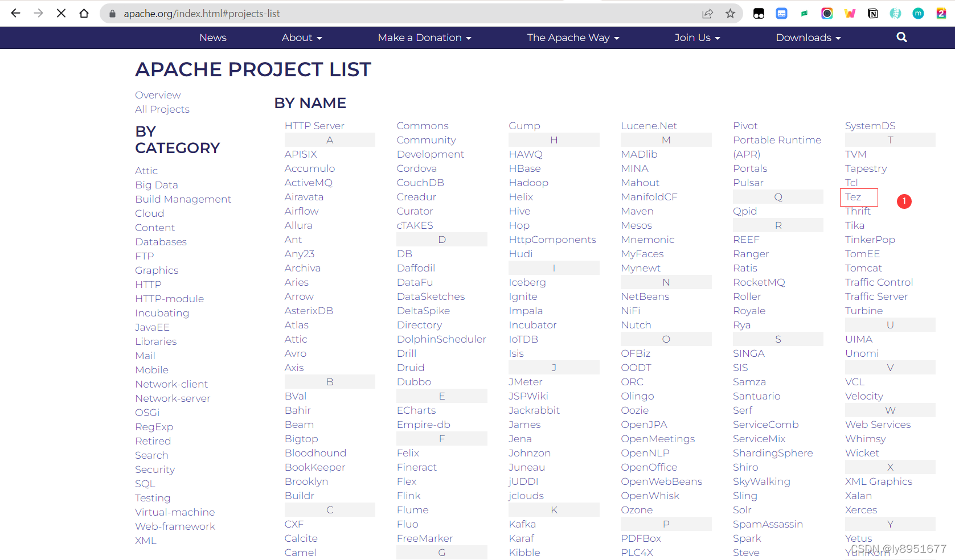Open the HttpComponents project link
This screenshot has height=560, width=955.
(x=552, y=240)
